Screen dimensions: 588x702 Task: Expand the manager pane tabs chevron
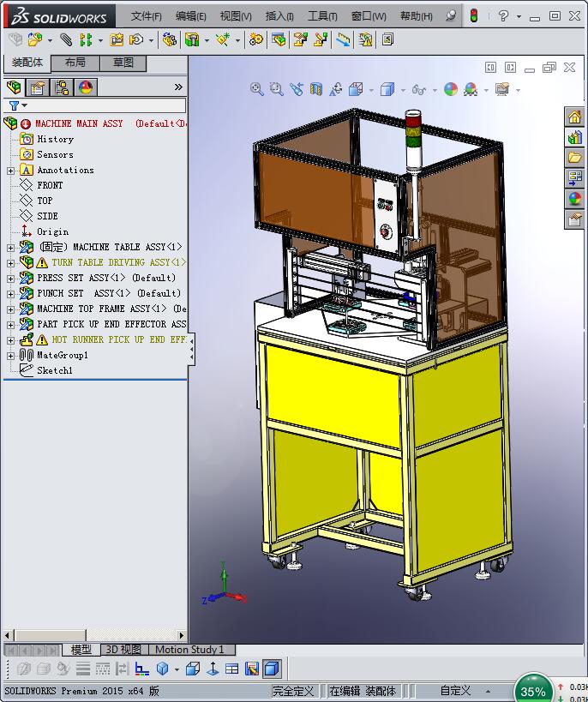178,87
